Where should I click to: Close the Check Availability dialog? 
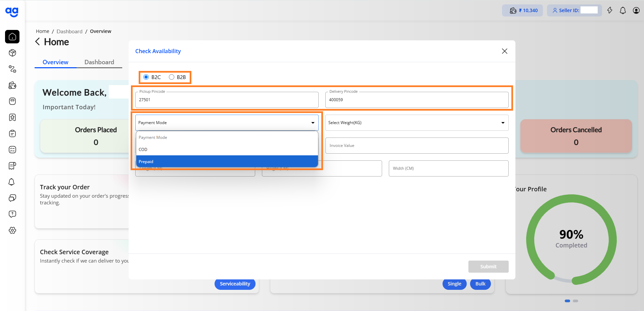coord(504,51)
